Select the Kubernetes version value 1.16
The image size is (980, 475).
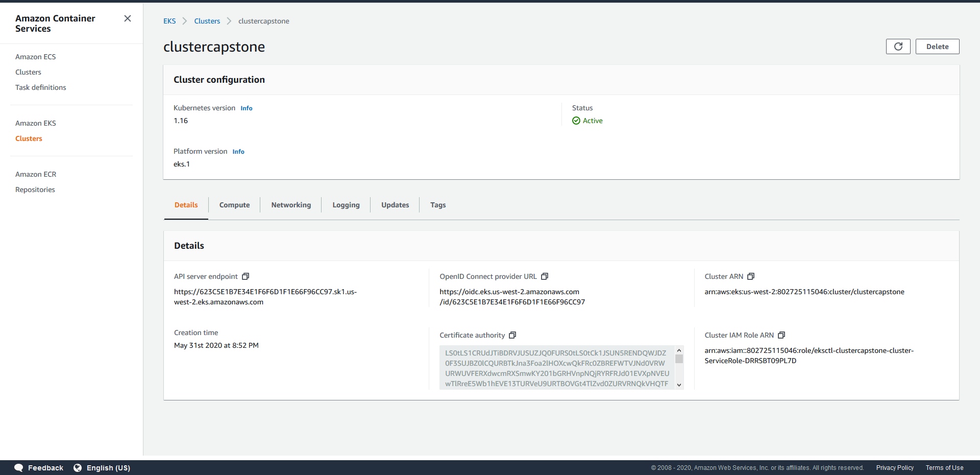181,121
